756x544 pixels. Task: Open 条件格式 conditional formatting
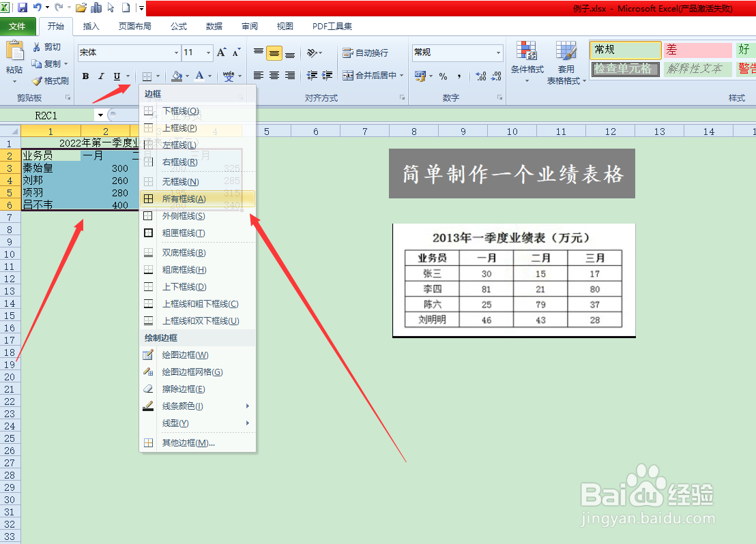pyautogui.click(x=527, y=61)
